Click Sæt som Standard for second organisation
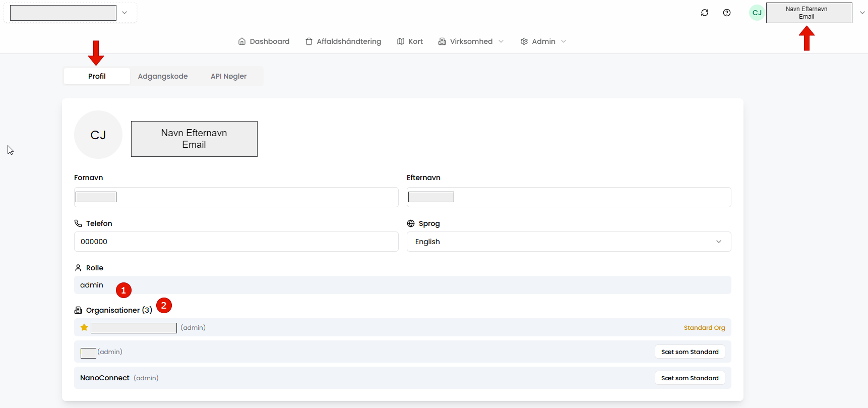This screenshot has width=868, height=408. click(690, 352)
